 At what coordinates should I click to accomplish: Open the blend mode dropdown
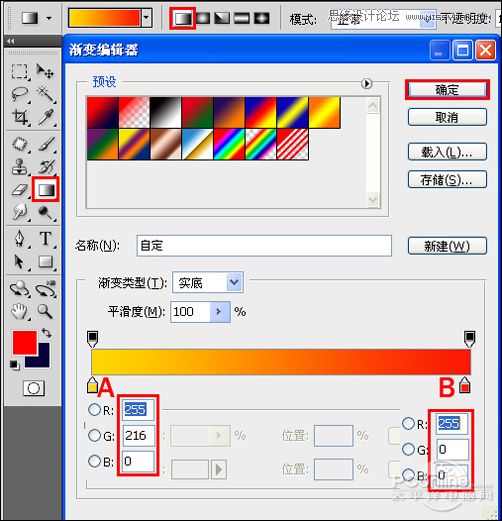coord(428,20)
